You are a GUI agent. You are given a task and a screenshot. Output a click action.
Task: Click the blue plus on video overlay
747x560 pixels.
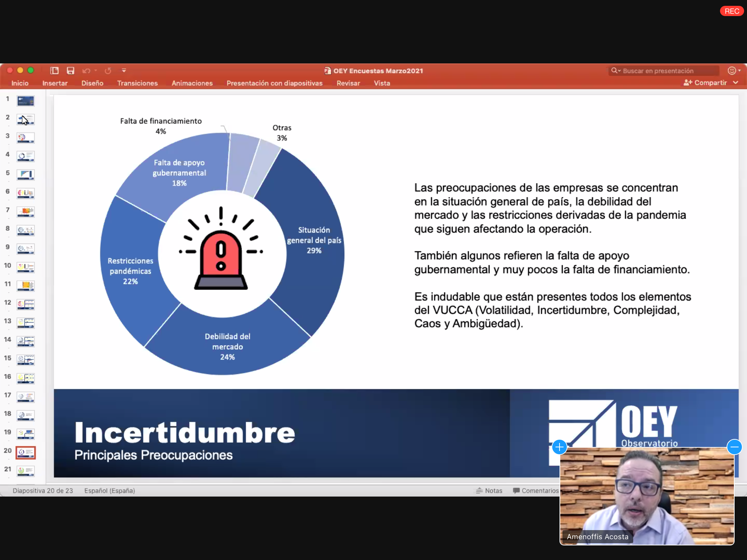[560, 447]
